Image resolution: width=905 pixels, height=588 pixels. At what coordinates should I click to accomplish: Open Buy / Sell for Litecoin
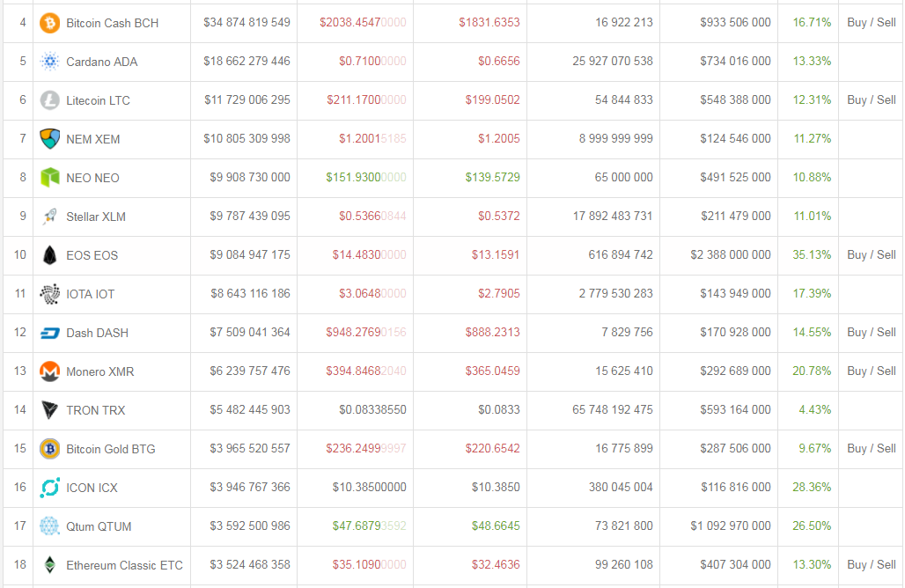click(871, 100)
